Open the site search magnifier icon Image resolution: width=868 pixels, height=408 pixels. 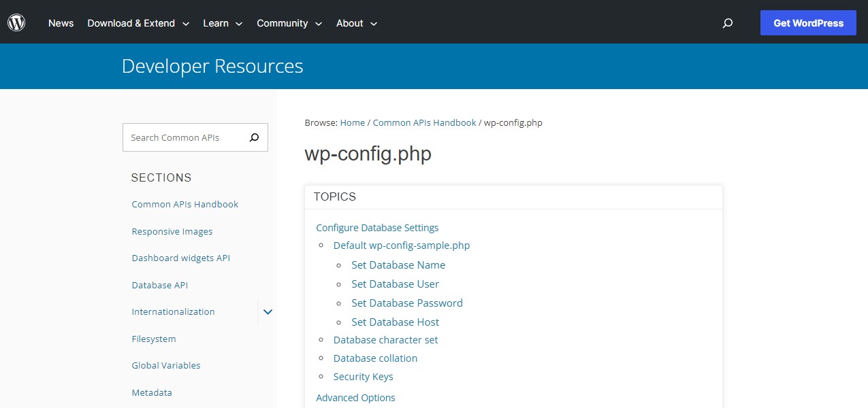728,23
